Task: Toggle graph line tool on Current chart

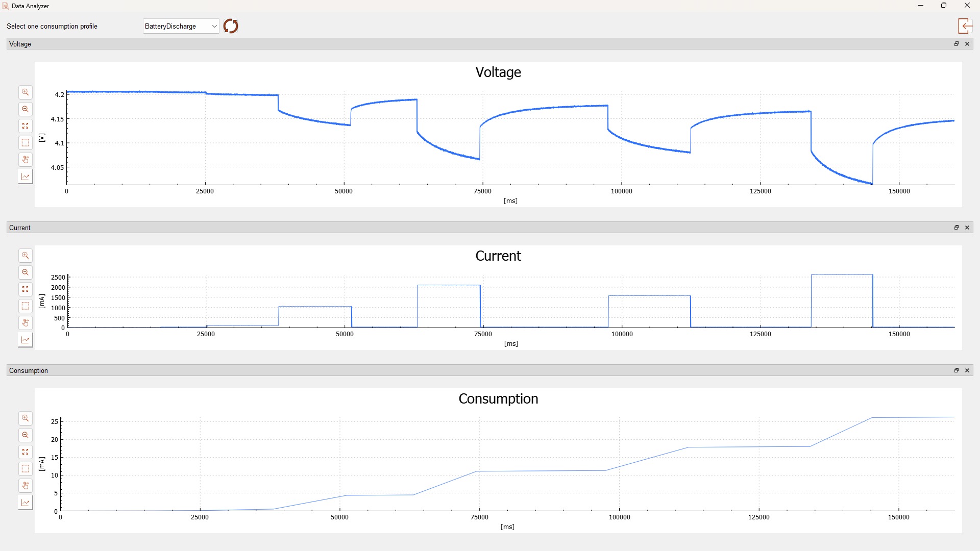Action: coord(25,340)
